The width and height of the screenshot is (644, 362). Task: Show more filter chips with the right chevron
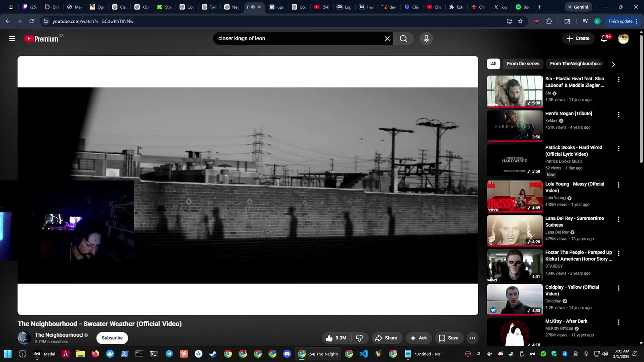pos(613,64)
